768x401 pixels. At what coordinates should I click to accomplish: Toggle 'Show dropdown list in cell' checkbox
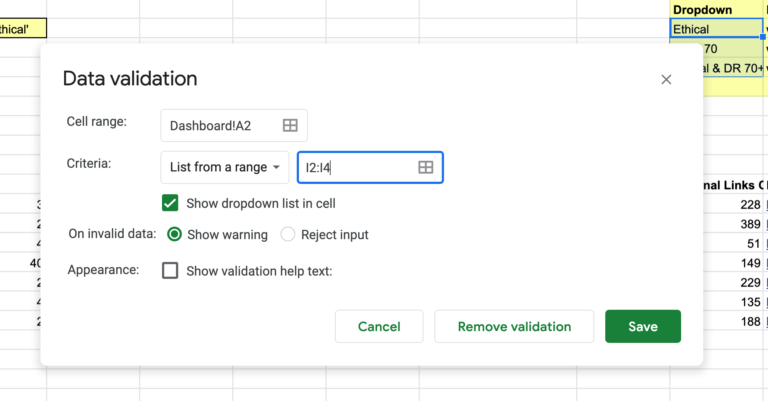170,203
